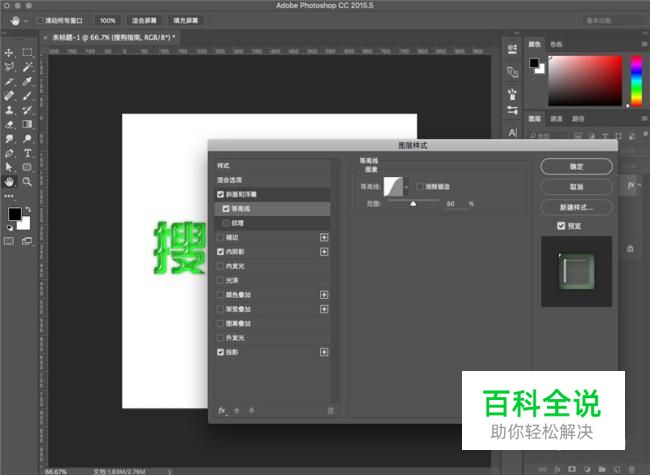Open the Edit Toolbar three-dots button
Image resolution: width=650 pixels, height=475 pixels.
click(x=9, y=196)
